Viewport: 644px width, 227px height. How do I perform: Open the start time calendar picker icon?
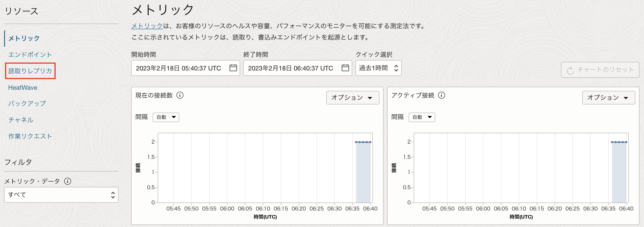(x=233, y=68)
